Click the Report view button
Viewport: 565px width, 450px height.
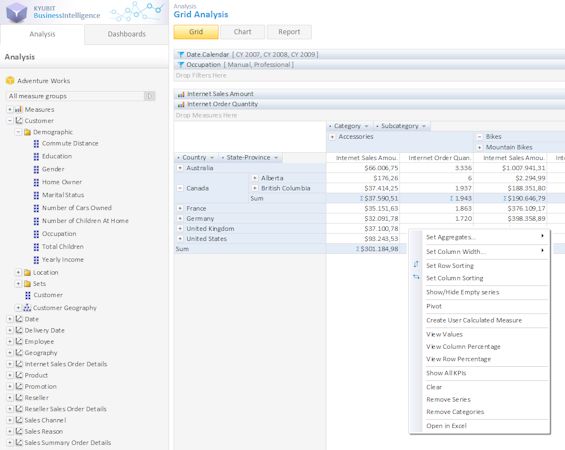tap(289, 32)
